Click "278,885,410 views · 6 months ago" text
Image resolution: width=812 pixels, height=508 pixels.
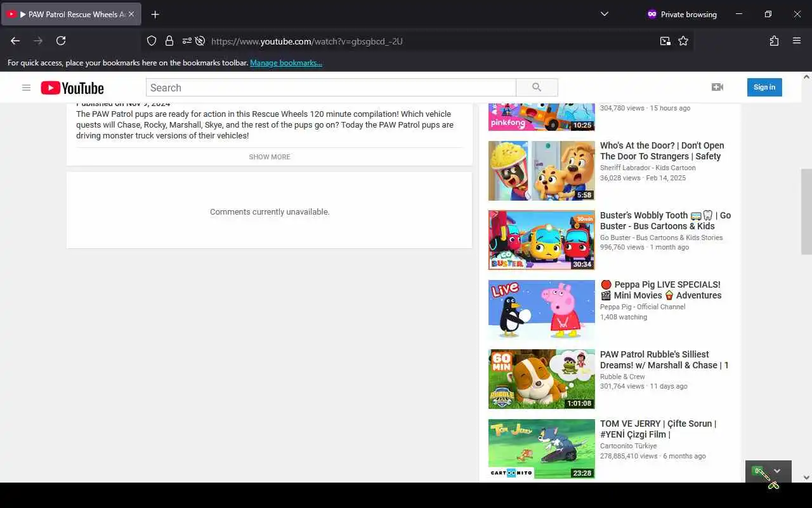point(653,456)
